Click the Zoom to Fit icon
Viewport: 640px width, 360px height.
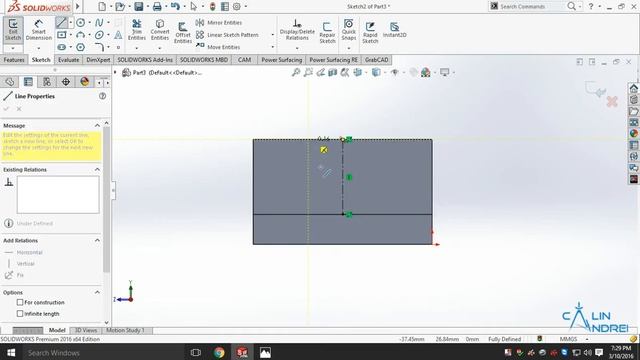296,72
